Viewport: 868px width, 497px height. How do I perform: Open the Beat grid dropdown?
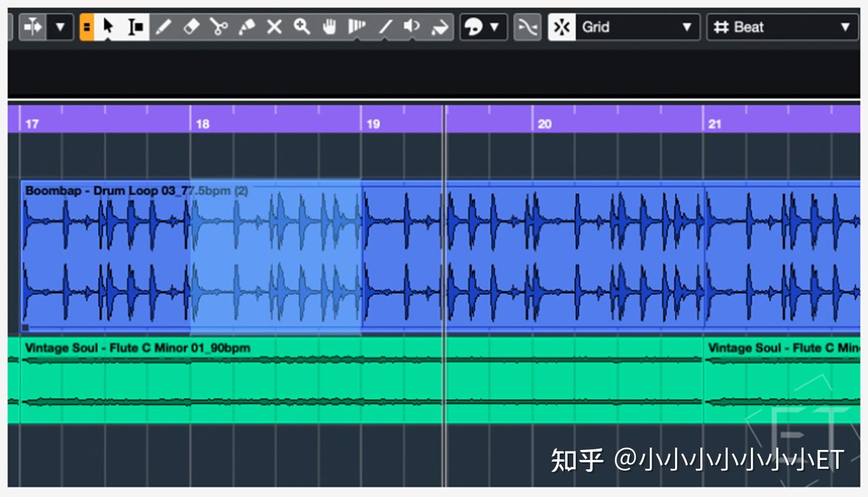pyautogui.click(x=782, y=26)
